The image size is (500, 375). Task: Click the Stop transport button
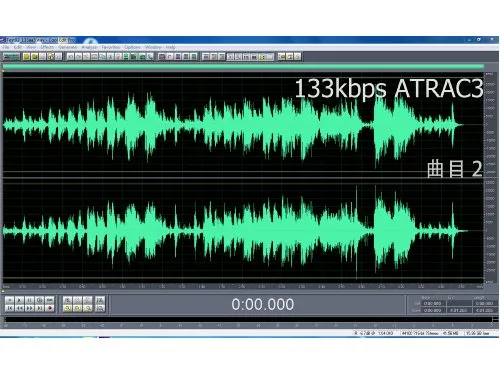coord(9,300)
